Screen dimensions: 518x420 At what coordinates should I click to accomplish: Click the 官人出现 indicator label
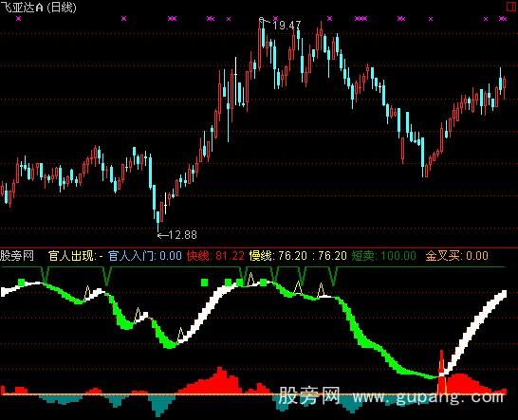point(76,256)
